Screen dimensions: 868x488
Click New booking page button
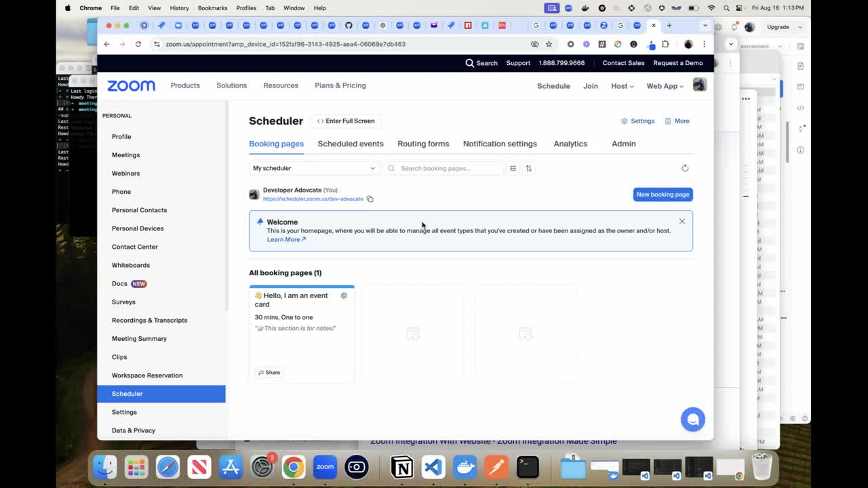[x=663, y=195]
